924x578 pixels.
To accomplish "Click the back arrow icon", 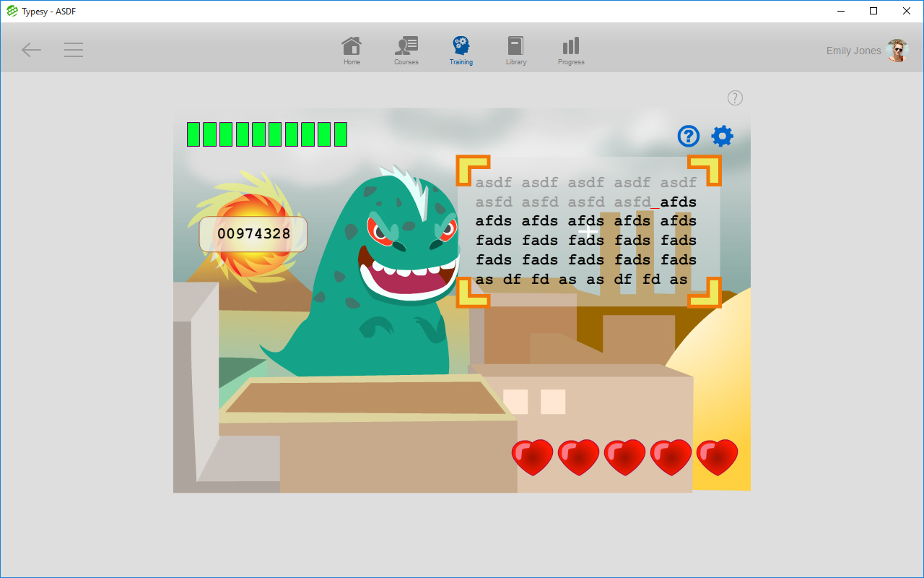I will click(x=31, y=50).
